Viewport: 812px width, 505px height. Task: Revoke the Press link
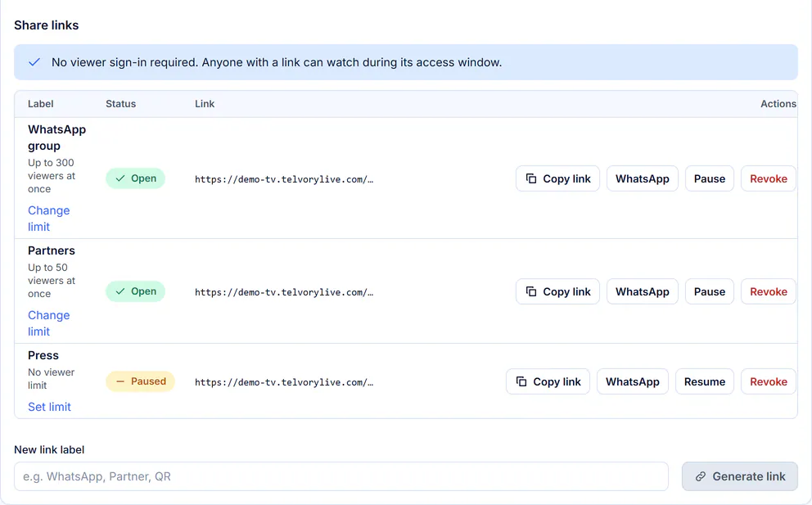pos(769,381)
